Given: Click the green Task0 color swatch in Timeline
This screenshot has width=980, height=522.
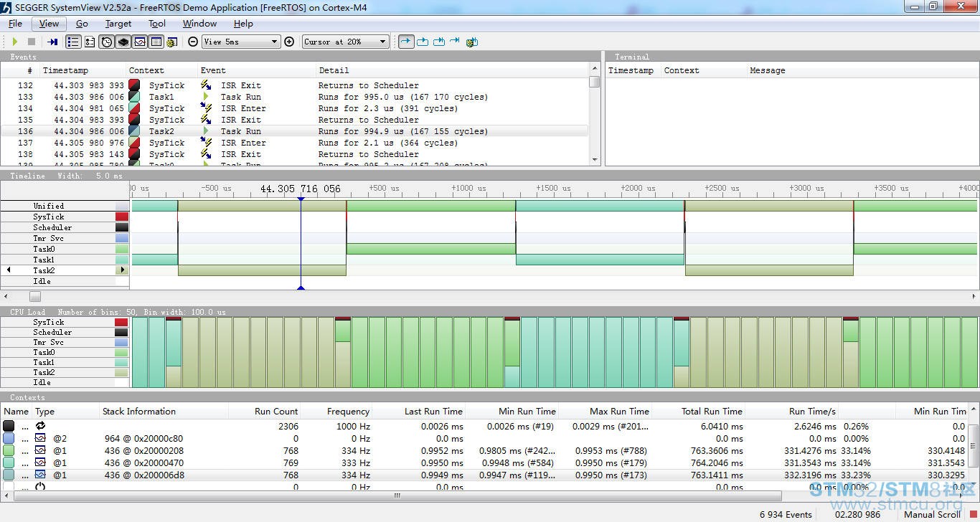Looking at the screenshot, I should coord(122,249).
